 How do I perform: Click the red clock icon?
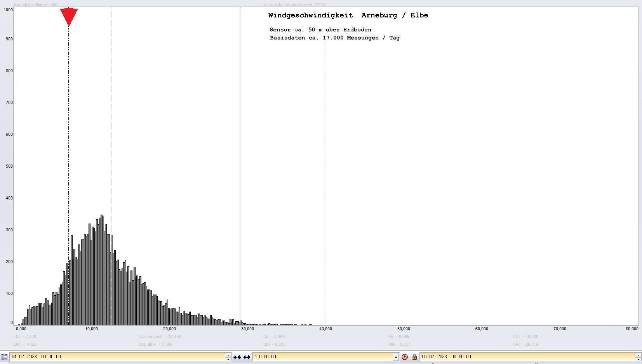pyautogui.click(x=405, y=357)
